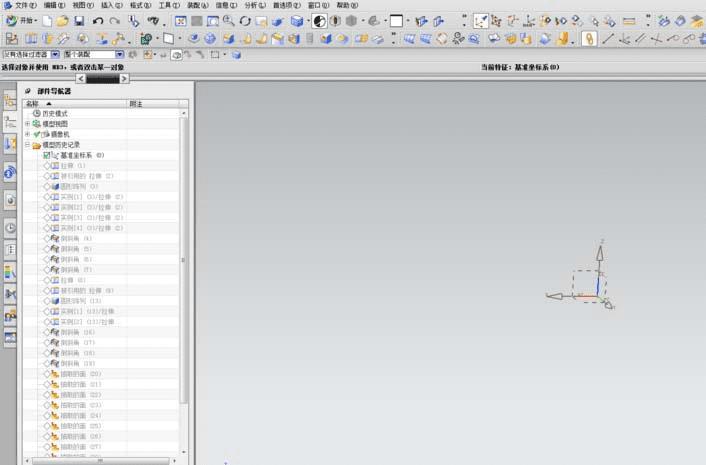
Task: Click the 开始 (Start) button
Action: [20, 21]
